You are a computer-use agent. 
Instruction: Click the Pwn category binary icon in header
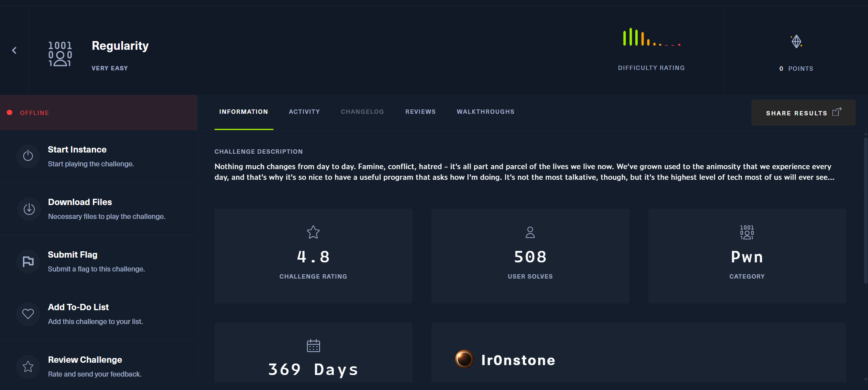pyautogui.click(x=60, y=54)
